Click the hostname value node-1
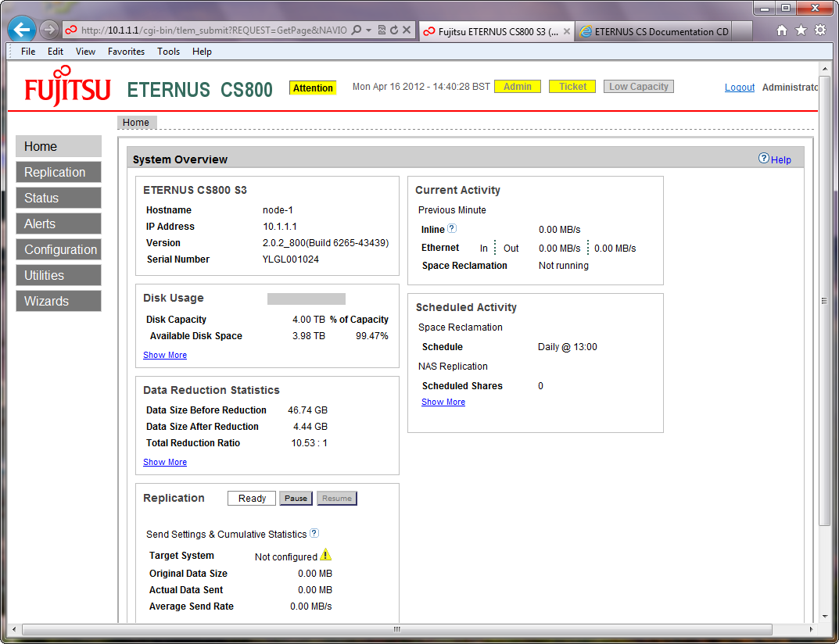This screenshot has height=644, width=839. [x=278, y=210]
